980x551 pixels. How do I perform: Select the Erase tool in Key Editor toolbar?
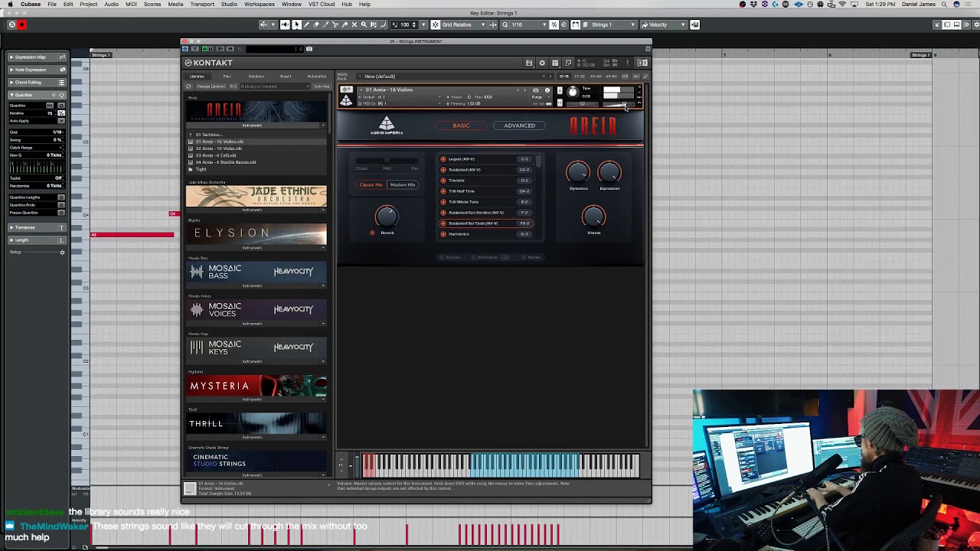click(315, 24)
